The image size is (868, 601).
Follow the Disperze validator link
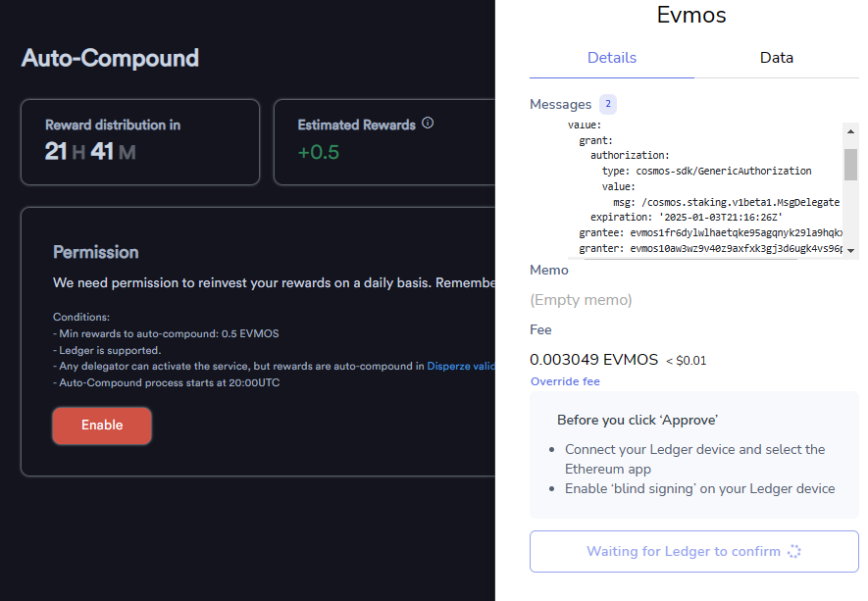(461, 366)
